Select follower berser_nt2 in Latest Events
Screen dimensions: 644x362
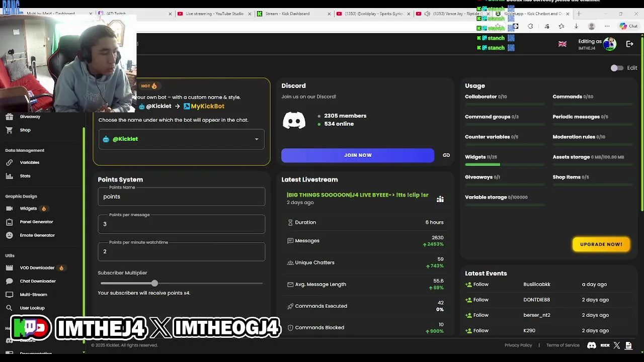click(x=537, y=315)
